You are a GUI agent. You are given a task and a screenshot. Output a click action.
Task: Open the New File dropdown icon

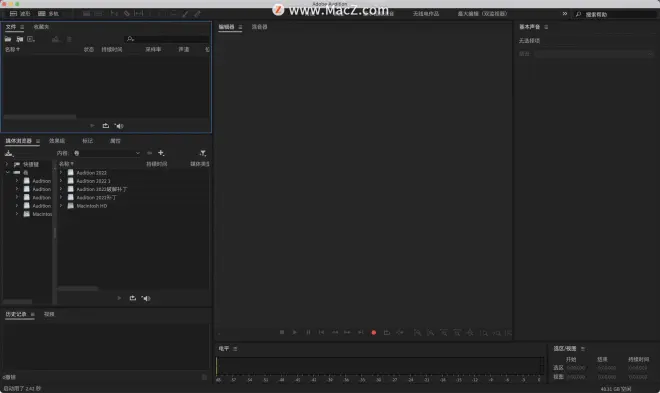[31, 39]
